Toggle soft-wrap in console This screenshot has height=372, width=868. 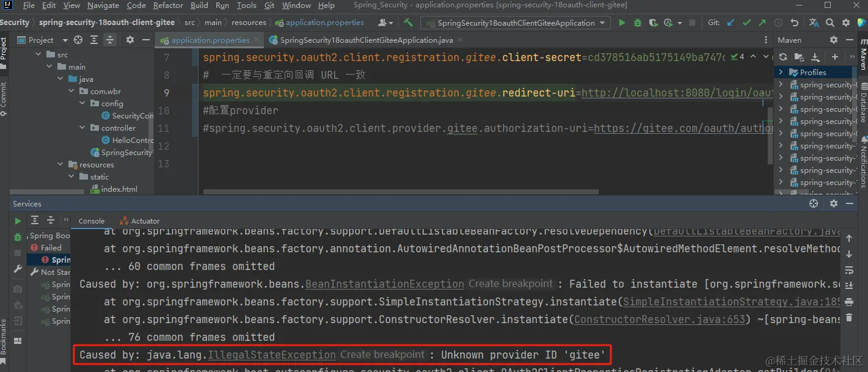[848, 270]
